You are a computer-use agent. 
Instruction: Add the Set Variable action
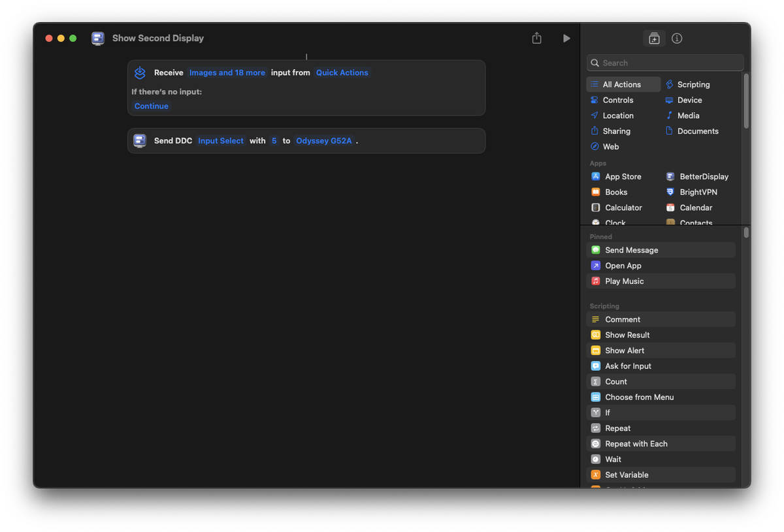coord(661,475)
